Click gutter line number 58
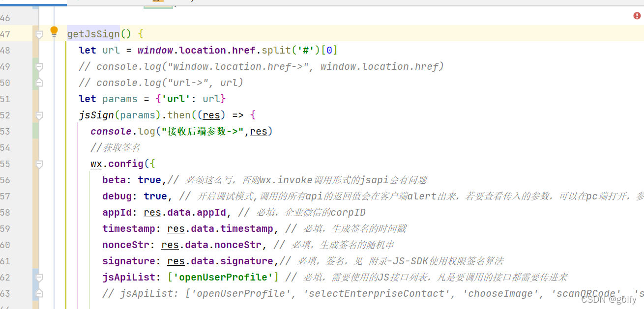The height and width of the screenshot is (309, 644). [x=5, y=213]
